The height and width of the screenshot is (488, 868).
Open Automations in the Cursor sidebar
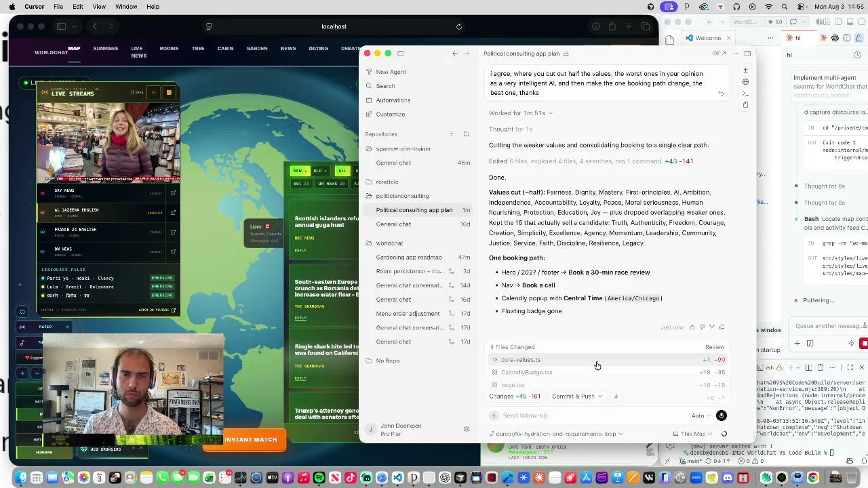coord(393,100)
